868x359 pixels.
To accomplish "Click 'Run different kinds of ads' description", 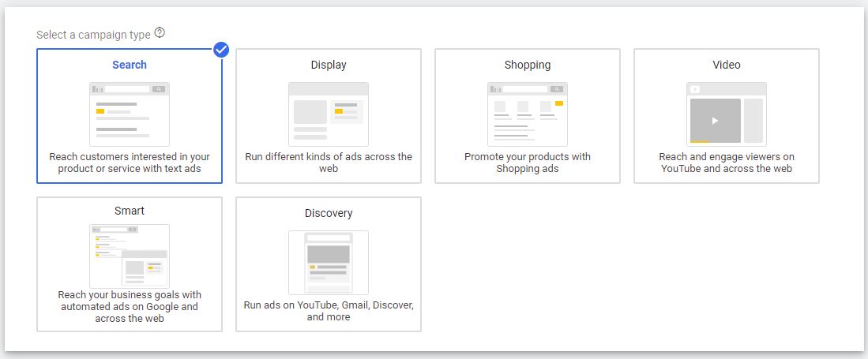I will (x=329, y=163).
